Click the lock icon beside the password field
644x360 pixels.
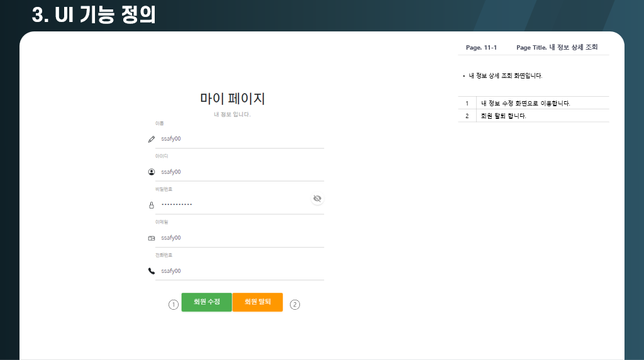(152, 205)
